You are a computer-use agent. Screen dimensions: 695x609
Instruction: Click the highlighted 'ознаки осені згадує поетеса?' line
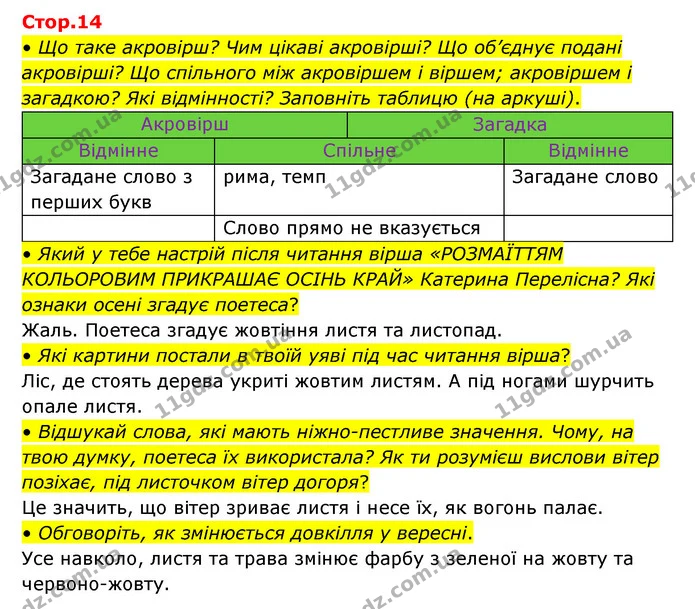(x=160, y=305)
